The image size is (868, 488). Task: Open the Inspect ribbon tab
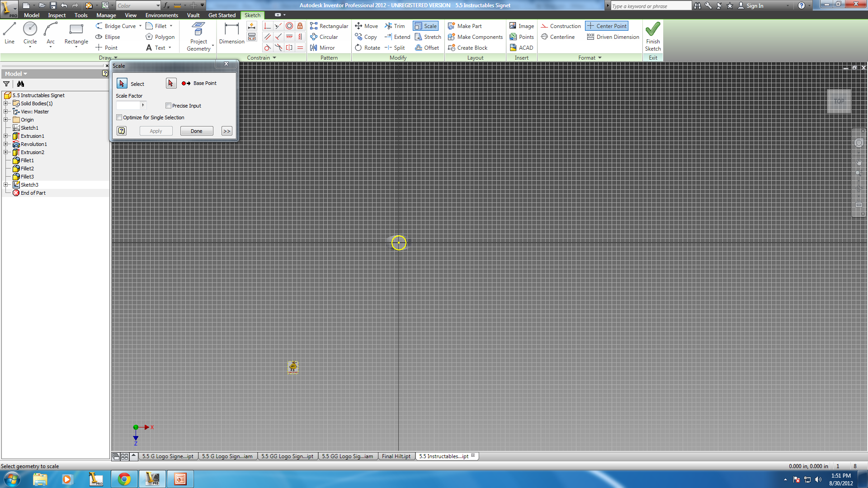[57, 15]
